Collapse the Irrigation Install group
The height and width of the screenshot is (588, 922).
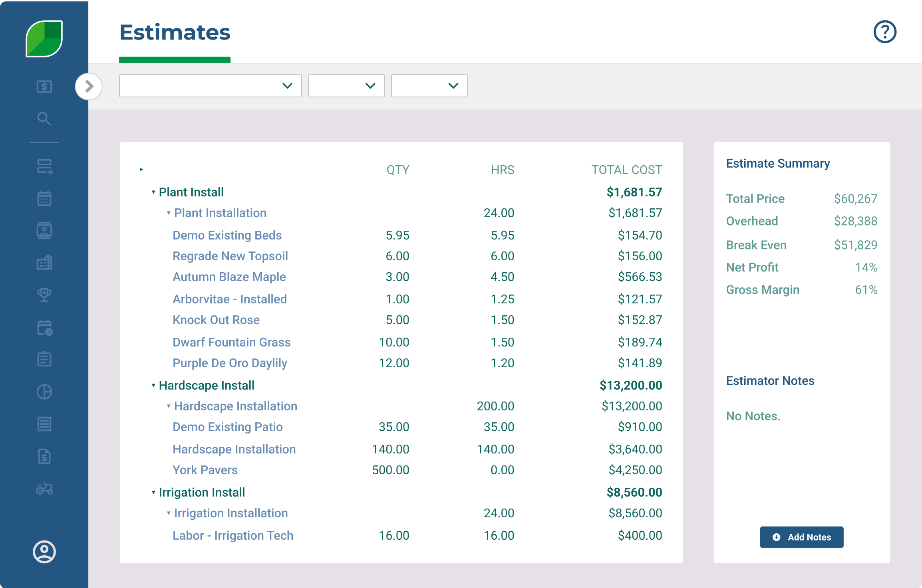[x=153, y=493]
